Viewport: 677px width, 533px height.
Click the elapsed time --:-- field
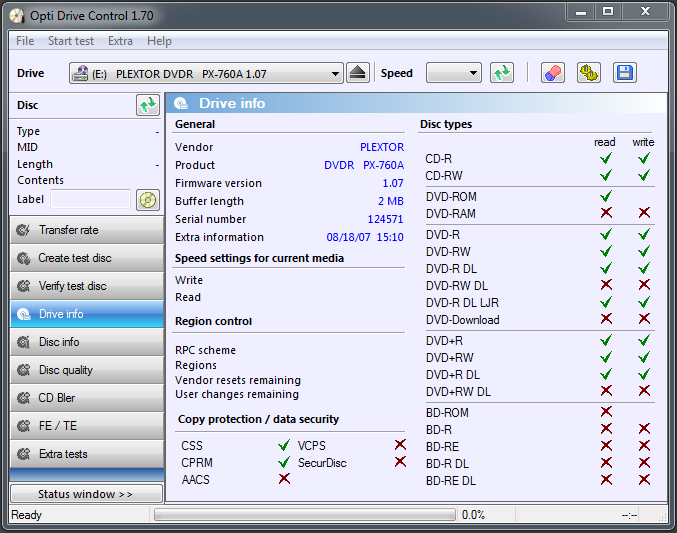[x=629, y=515]
